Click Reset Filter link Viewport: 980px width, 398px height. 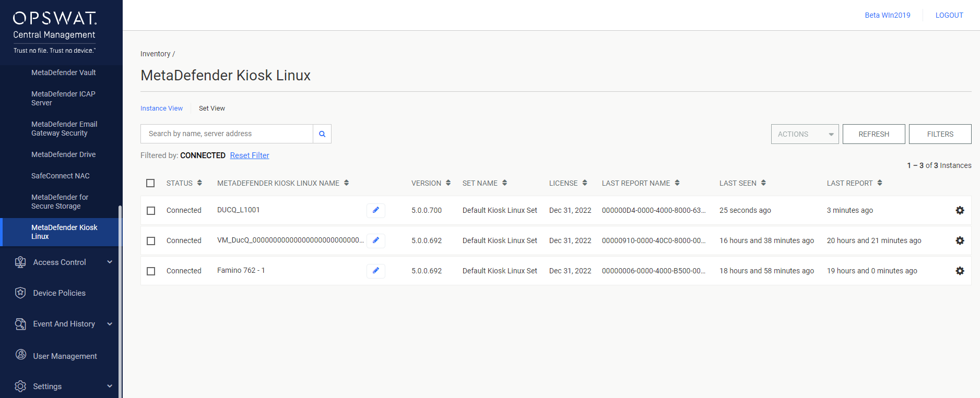[x=250, y=155]
